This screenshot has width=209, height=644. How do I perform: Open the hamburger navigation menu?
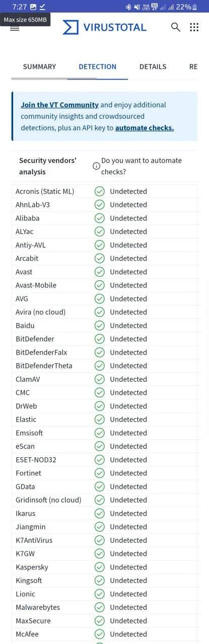pyautogui.click(x=15, y=28)
